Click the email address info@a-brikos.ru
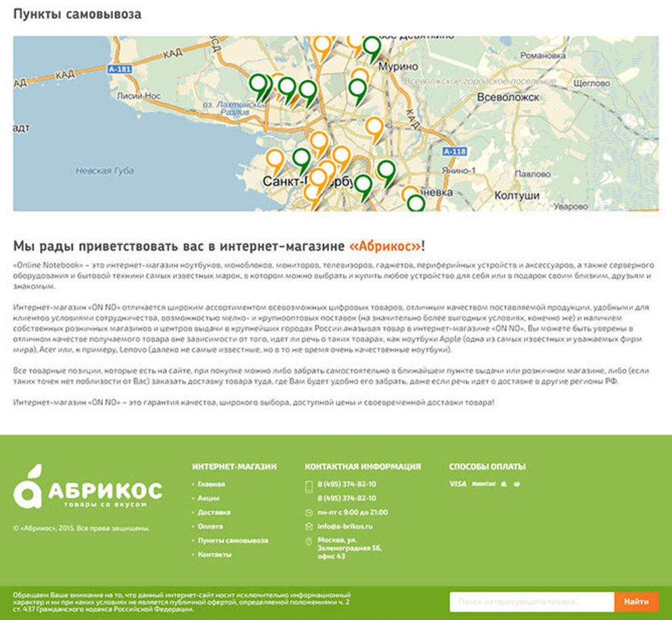The height and width of the screenshot is (620, 672). (x=345, y=526)
